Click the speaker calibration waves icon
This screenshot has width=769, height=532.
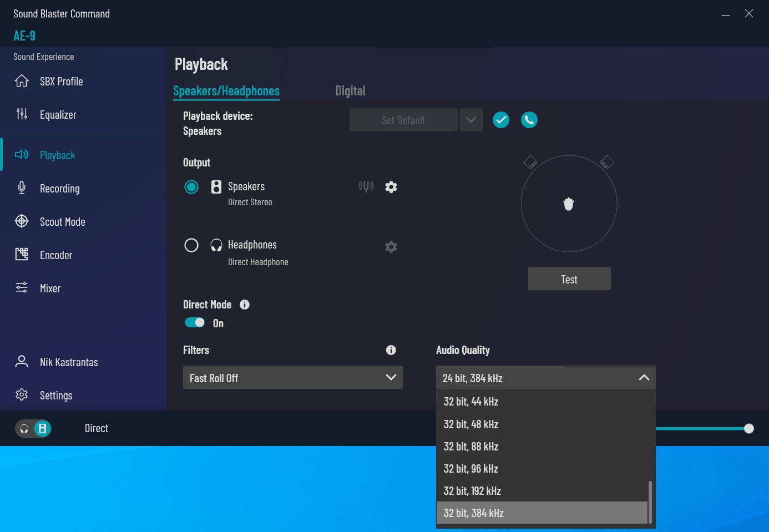click(366, 186)
